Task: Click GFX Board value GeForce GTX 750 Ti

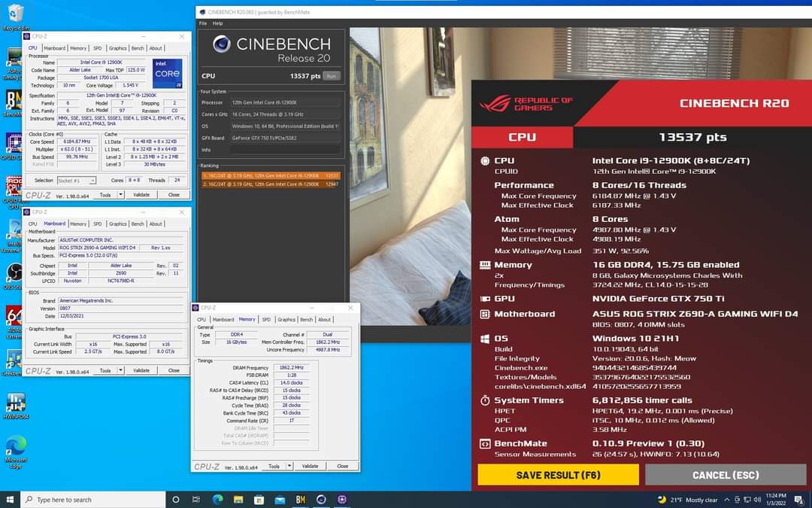Action: click(286, 138)
